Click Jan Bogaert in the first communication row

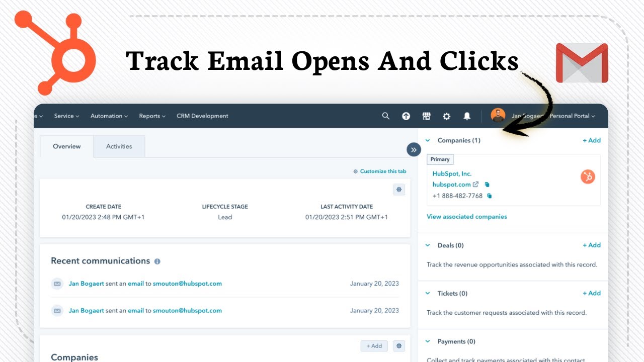click(87, 284)
